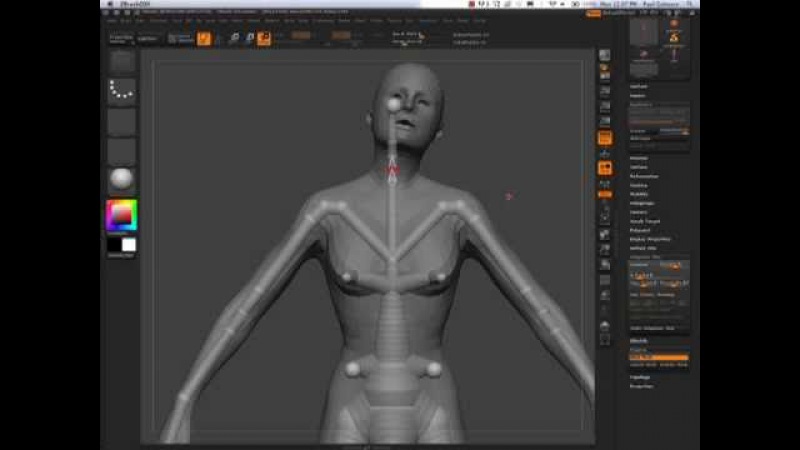This screenshot has width=800, height=450.
Task: Expand the Masking subpalette
Action: coord(638,185)
